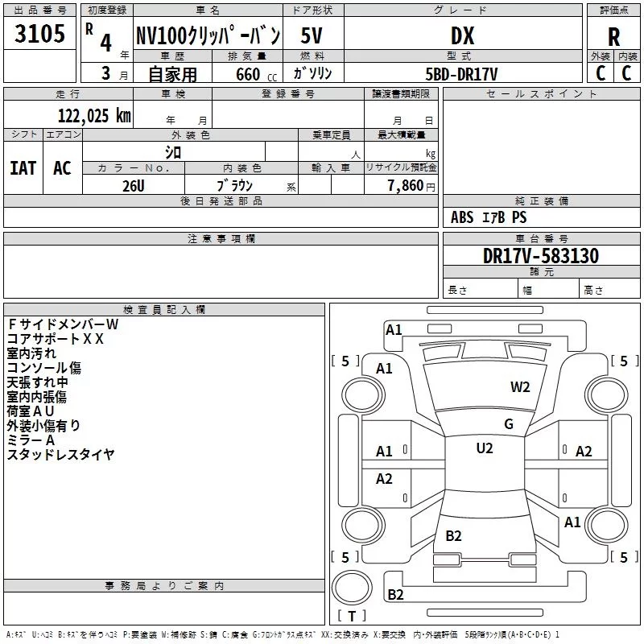Screen dimensions: 644x644
Task: Click the W2 mark on windshield diagram
Action: pos(520,386)
